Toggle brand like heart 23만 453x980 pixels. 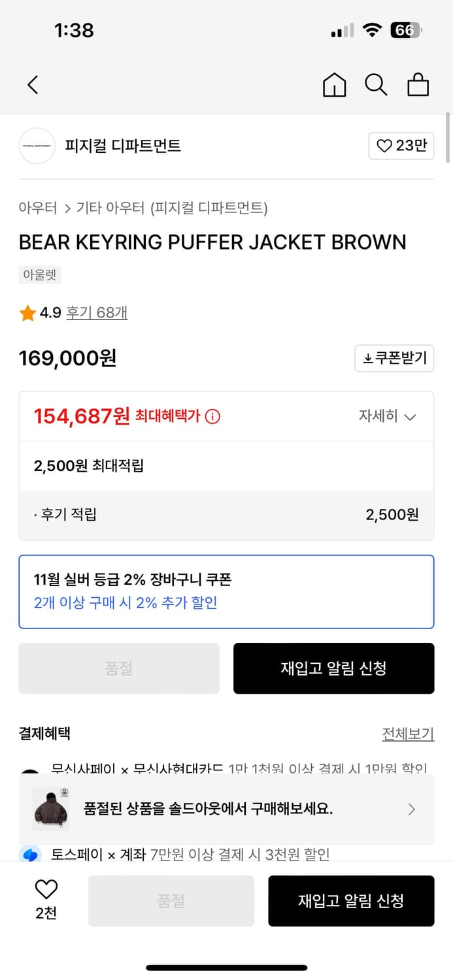tap(401, 146)
